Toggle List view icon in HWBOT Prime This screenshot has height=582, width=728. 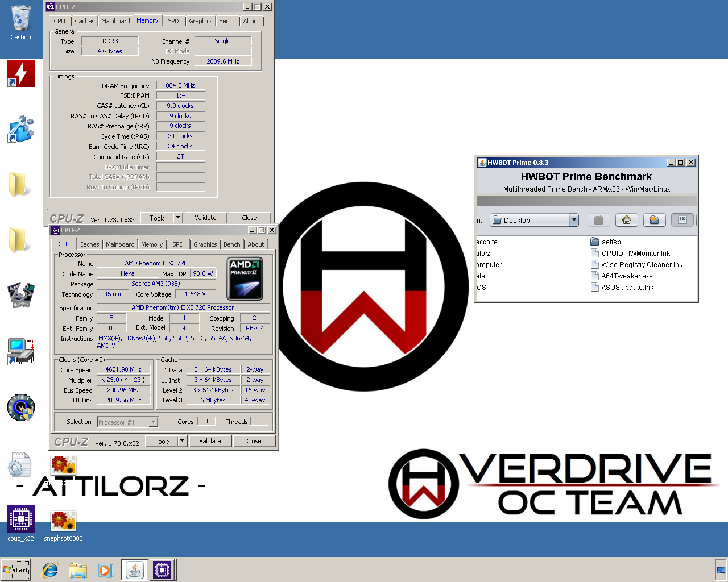coord(682,220)
